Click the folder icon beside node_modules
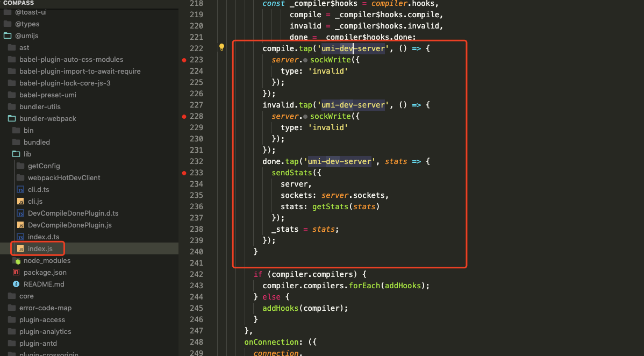 click(15, 260)
